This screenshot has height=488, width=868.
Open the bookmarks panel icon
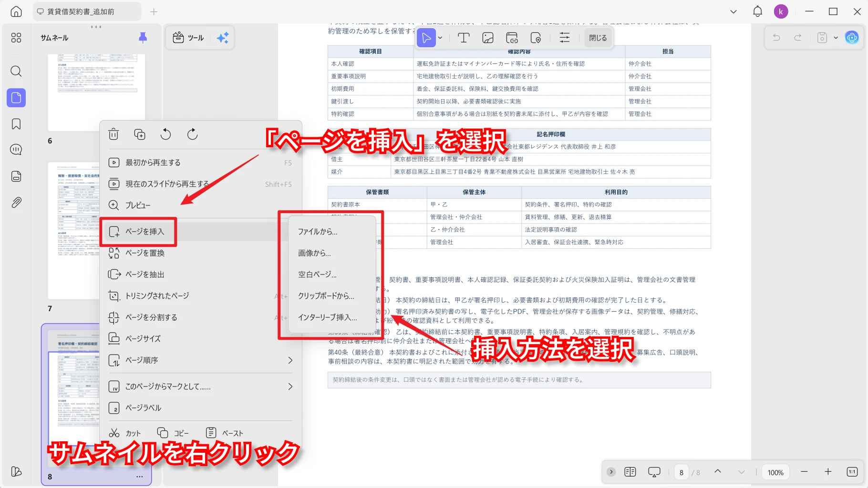point(16,124)
